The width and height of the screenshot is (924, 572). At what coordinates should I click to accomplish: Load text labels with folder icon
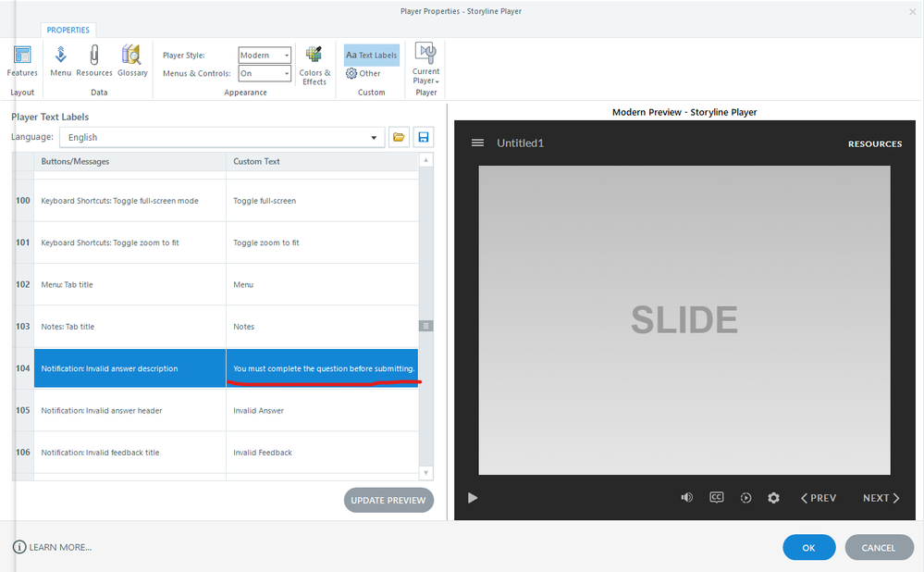click(399, 138)
